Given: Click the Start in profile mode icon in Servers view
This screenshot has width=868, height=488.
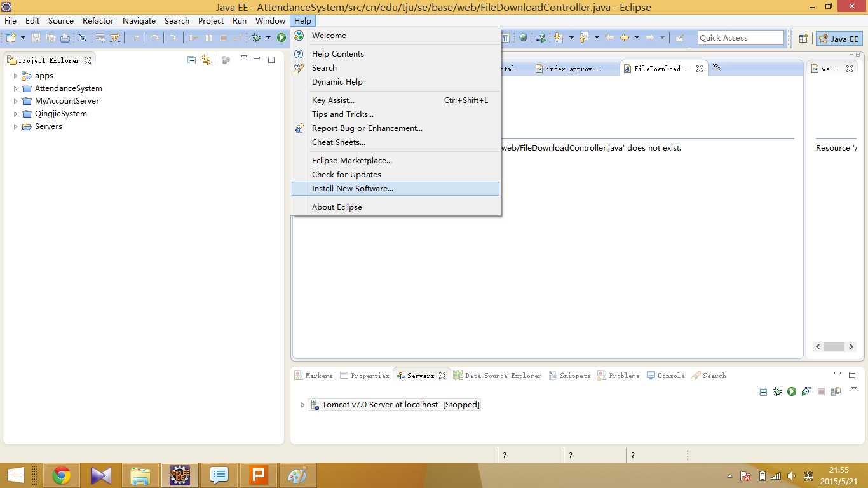Looking at the screenshot, I should 806,391.
